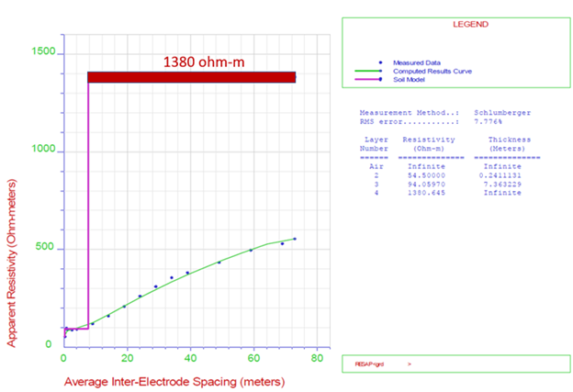Click the Apparent Resistivity axis title

[12, 263]
